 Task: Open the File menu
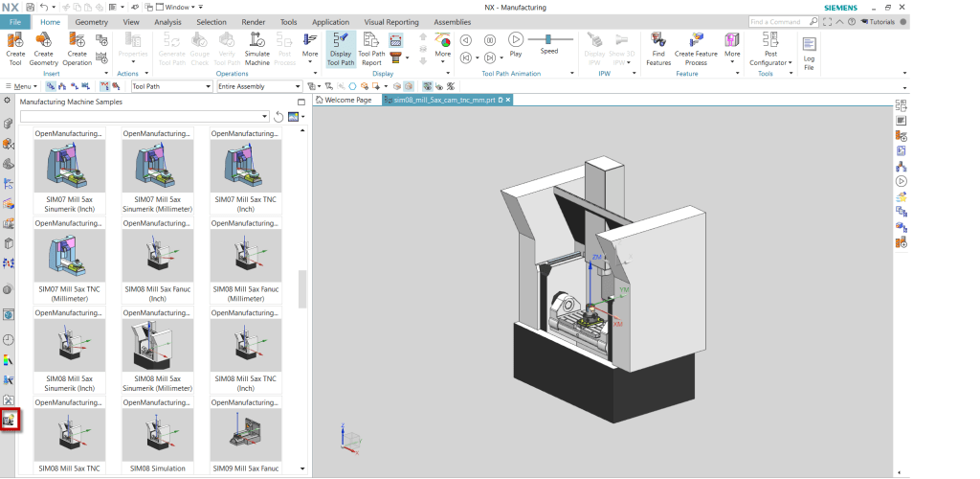pos(15,21)
